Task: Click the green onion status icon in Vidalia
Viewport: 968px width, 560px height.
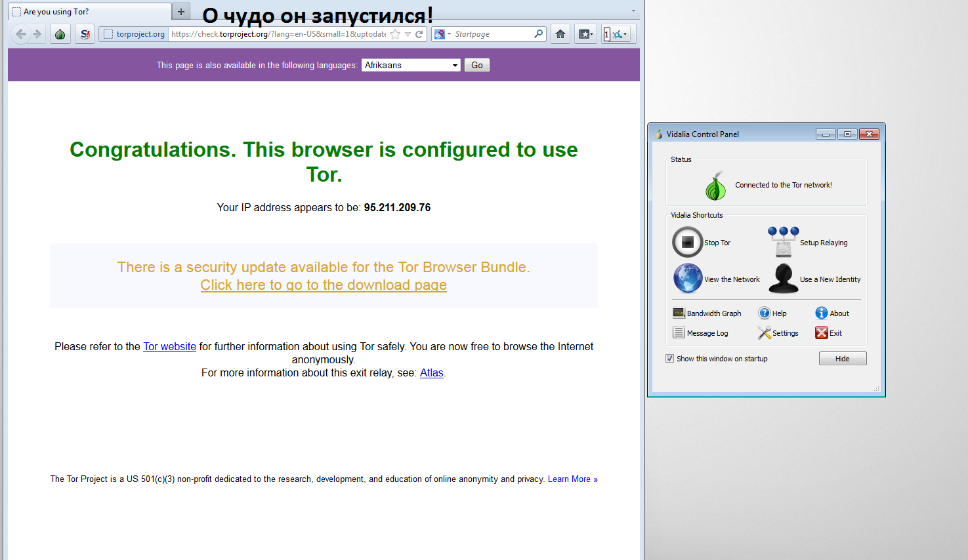Action: point(716,186)
